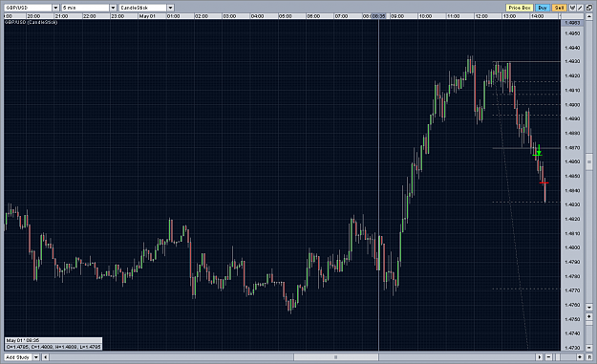Click the R reset button in the corner
The height and width of the screenshot is (364, 597).
(589, 356)
